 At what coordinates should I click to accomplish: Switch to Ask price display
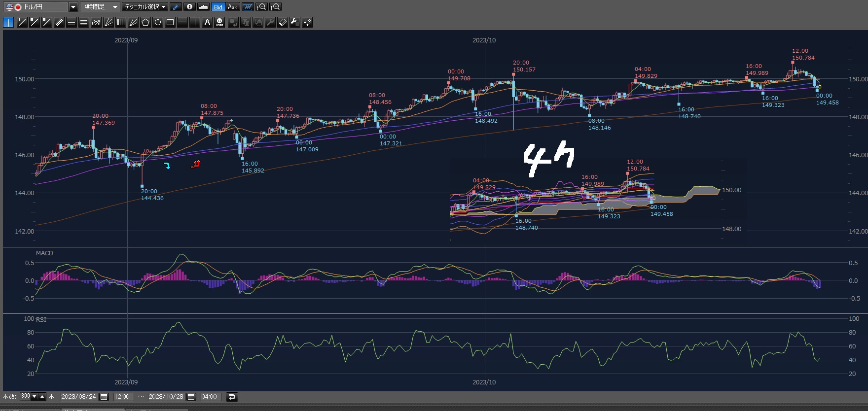pos(232,7)
